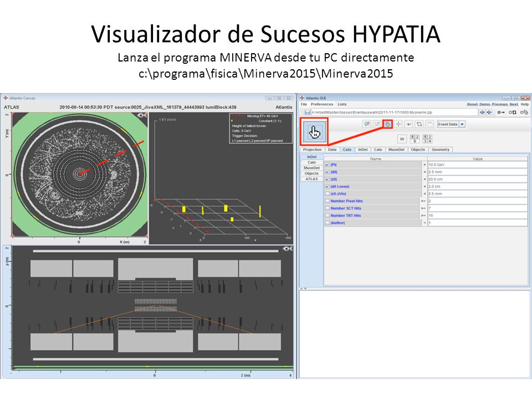
Task: Click the Reset button
Action: click(x=472, y=105)
